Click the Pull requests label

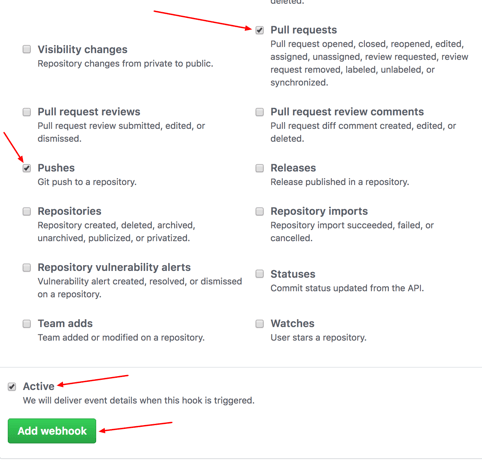click(304, 30)
